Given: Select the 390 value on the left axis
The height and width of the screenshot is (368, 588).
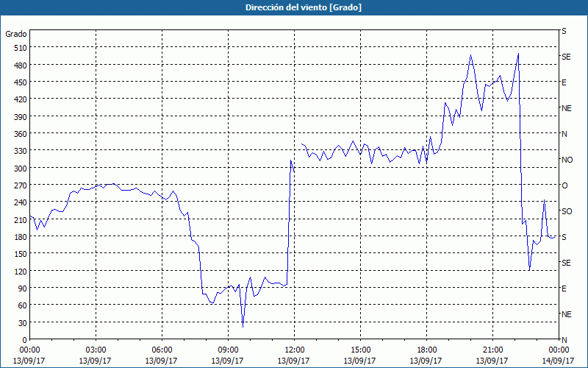Looking at the screenshot, I should [21, 117].
